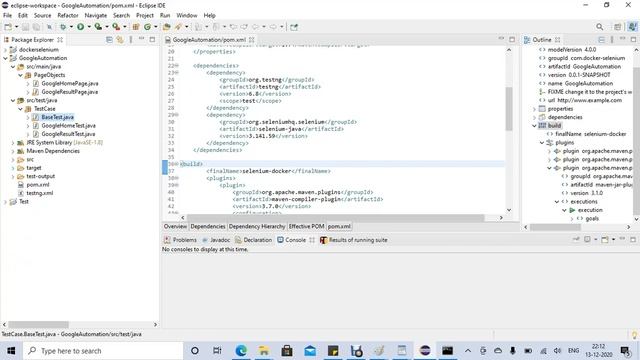Click the editor horizontal scrollbar
This screenshot has height=360, width=640.
click(x=335, y=218)
